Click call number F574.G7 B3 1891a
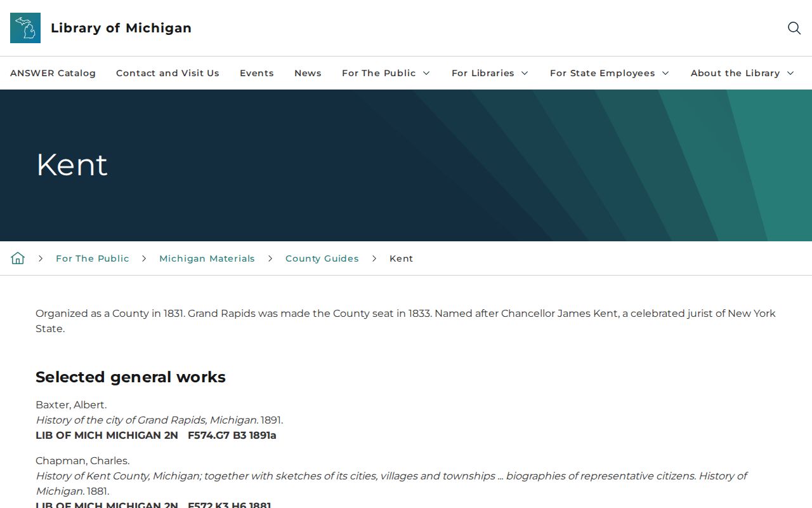Screen dimensions: 812x508 click(232, 435)
